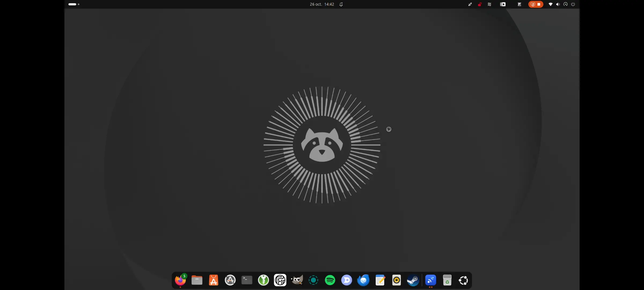This screenshot has height=290, width=644.
Task: Open the Activities workspace indicator
Action: [74, 4]
